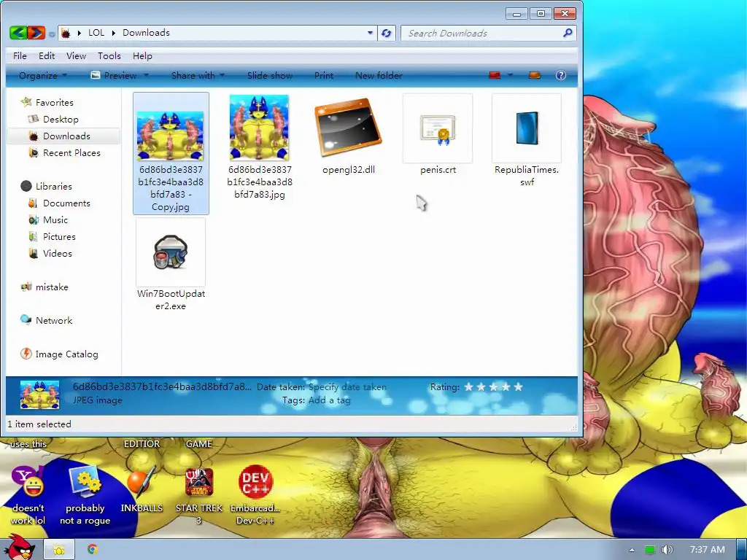Click 'Specify date taken' in details pane
The image size is (747, 560).
click(347, 387)
